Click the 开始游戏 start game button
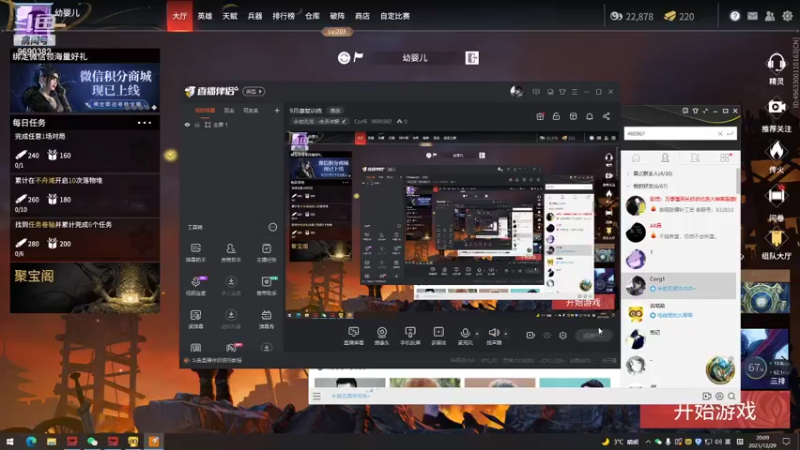800x450 pixels. click(714, 411)
